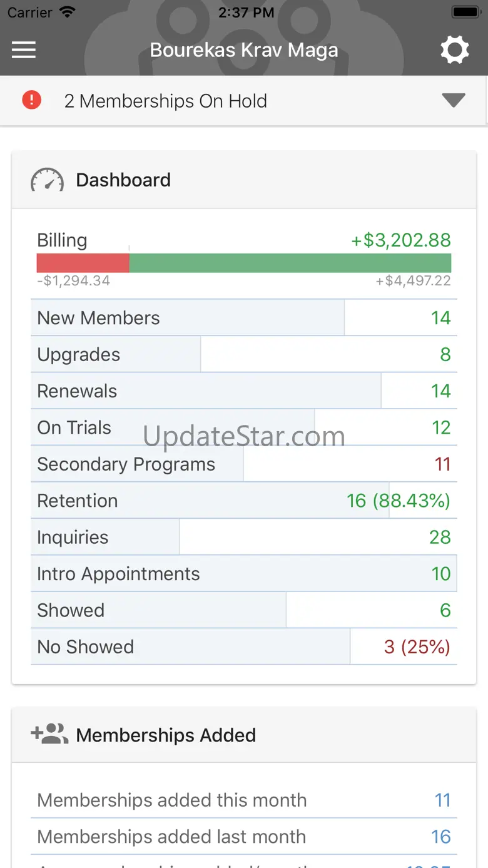Screen dimensions: 488x868
Task: Tap the Retention 88.43% value
Action: [x=398, y=501]
